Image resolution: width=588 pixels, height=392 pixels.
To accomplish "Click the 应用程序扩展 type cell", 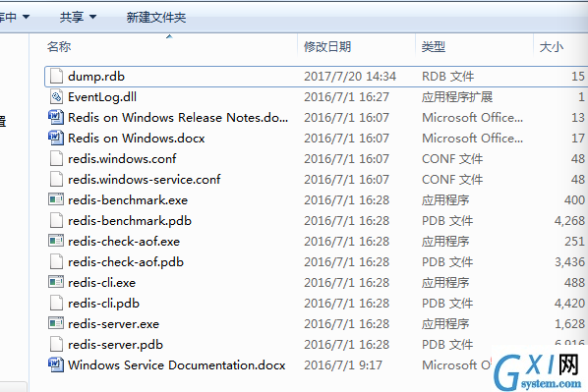I will pos(457,97).
